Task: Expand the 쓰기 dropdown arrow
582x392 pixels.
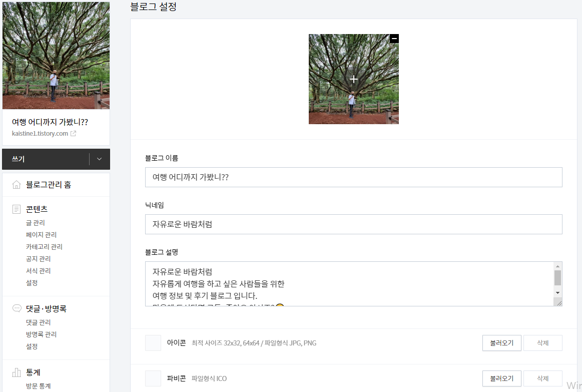Action: coord(99,159)
